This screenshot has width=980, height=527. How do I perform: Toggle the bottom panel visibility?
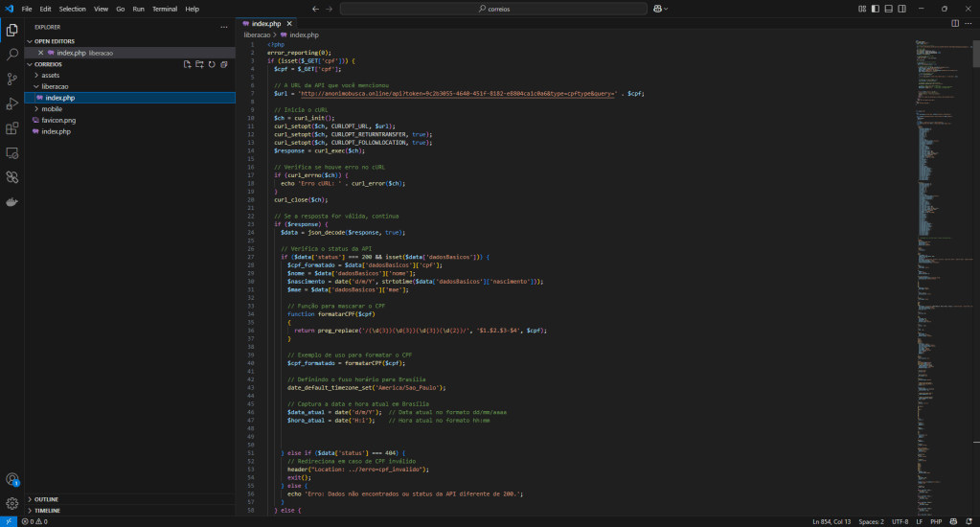point(888,9)
